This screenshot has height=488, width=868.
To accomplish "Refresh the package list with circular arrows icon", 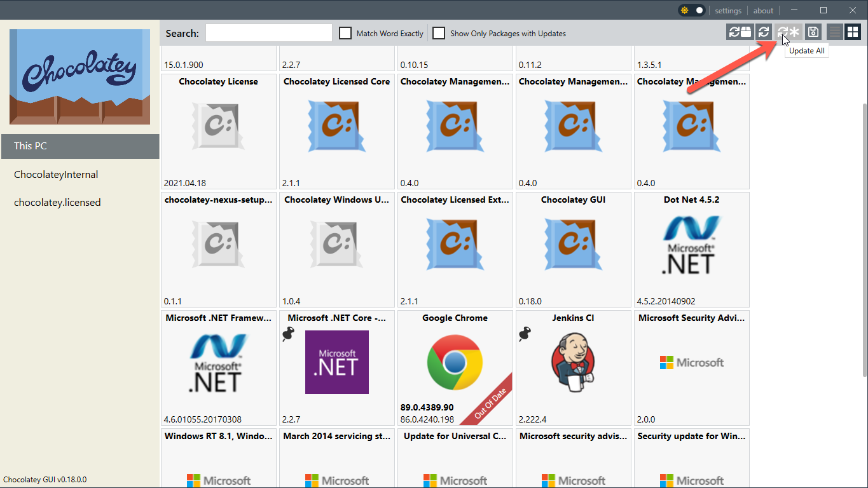I will (764, 32).
